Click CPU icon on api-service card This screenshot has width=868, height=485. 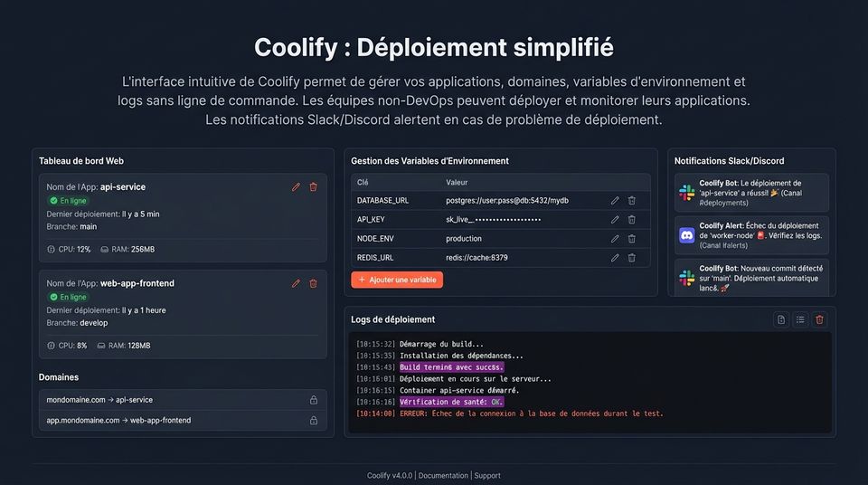[x=51, y=250]
